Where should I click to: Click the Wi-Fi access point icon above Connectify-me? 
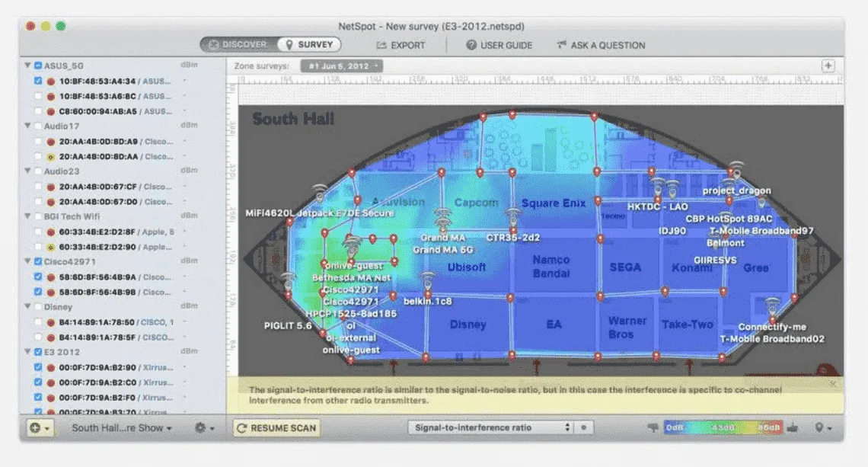point(772,305)
